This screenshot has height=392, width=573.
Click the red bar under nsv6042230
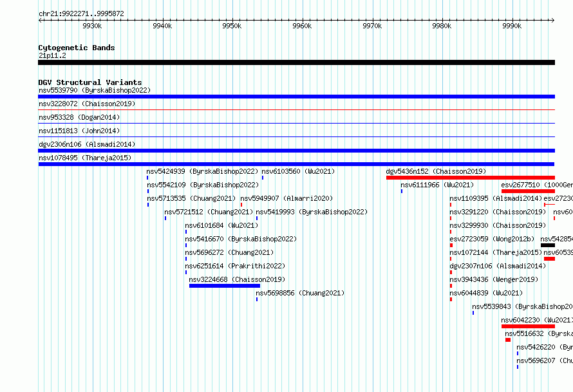click(x=528, y=326)
